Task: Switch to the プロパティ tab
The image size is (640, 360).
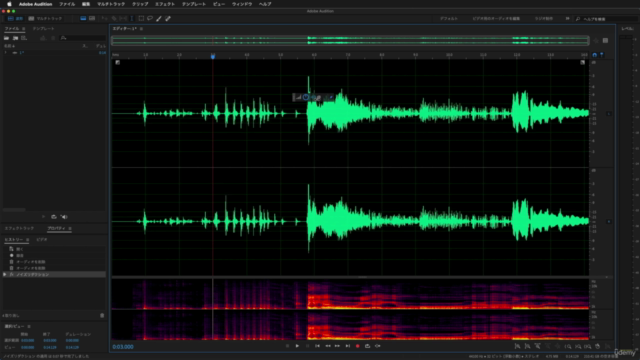Action: point(56,228)
